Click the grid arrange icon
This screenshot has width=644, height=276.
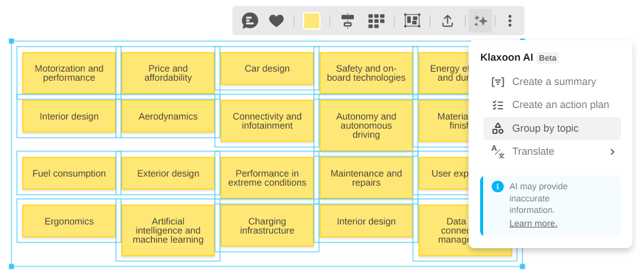click(376, 21)
